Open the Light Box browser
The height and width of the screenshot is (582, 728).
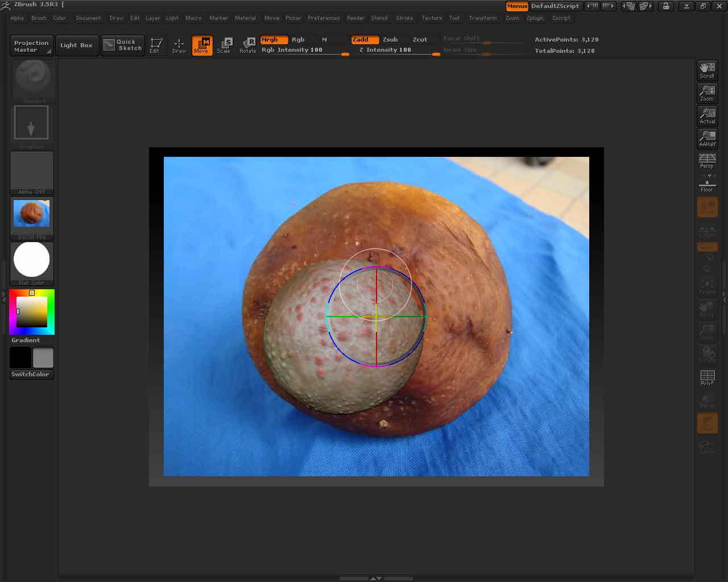pyautogui.click(x=77, y=45)
